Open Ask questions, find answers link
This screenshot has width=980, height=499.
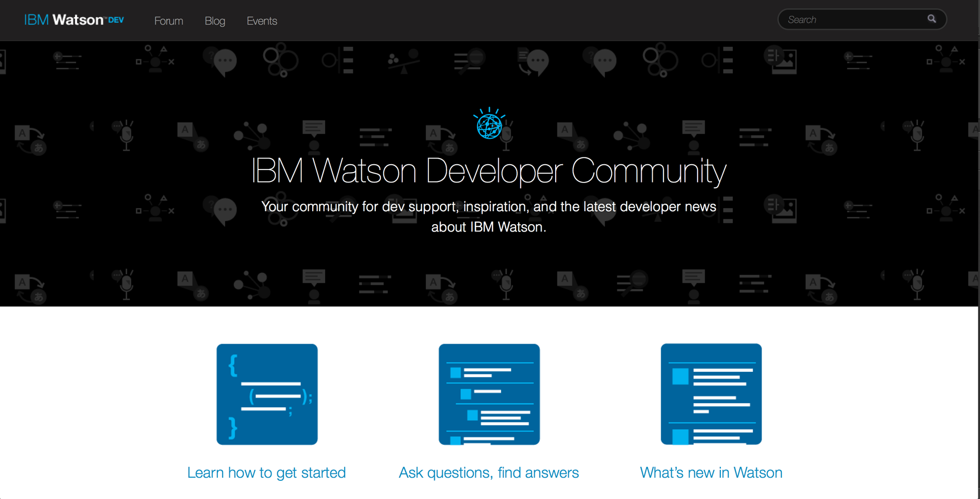tap(489, 472)
